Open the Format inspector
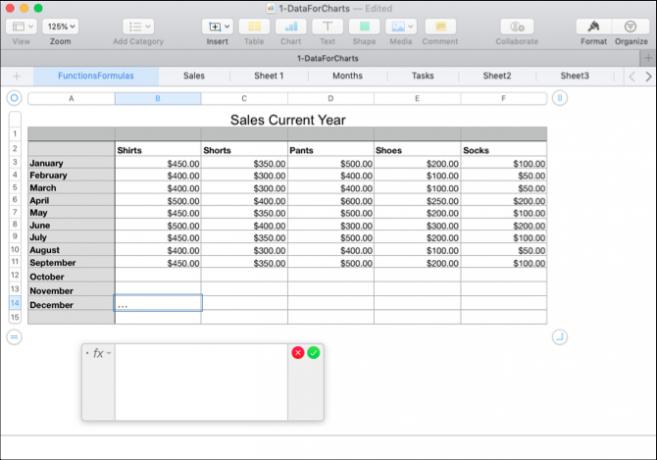Viewport: 657px width, 460px height. pyautogui.click(x=593, y=26)
